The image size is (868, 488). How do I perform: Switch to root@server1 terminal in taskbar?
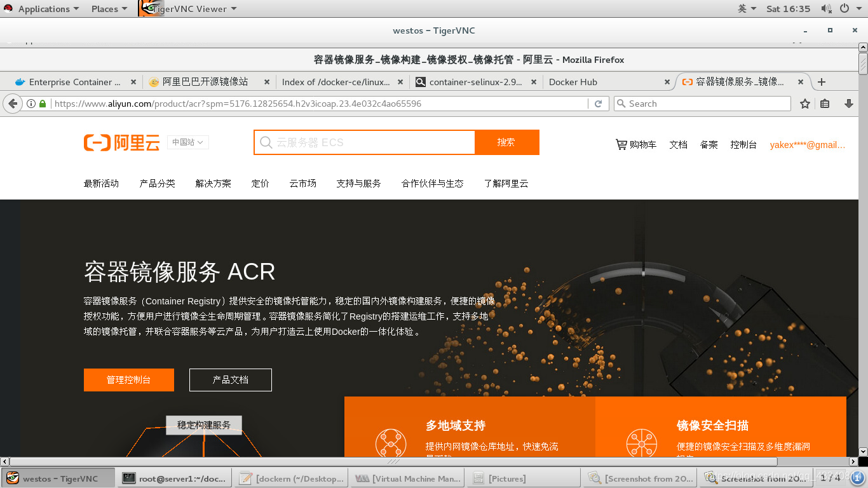(x=174, y=478)
